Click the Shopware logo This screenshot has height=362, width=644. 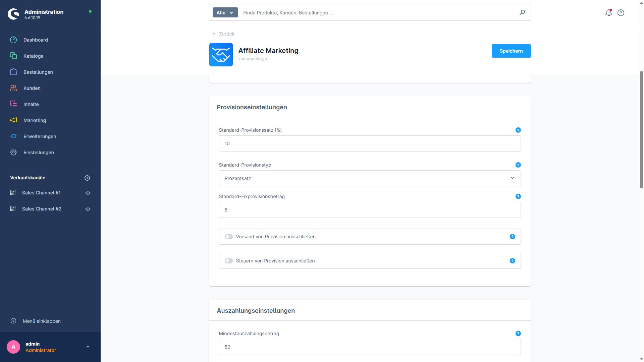click(13, 14)
